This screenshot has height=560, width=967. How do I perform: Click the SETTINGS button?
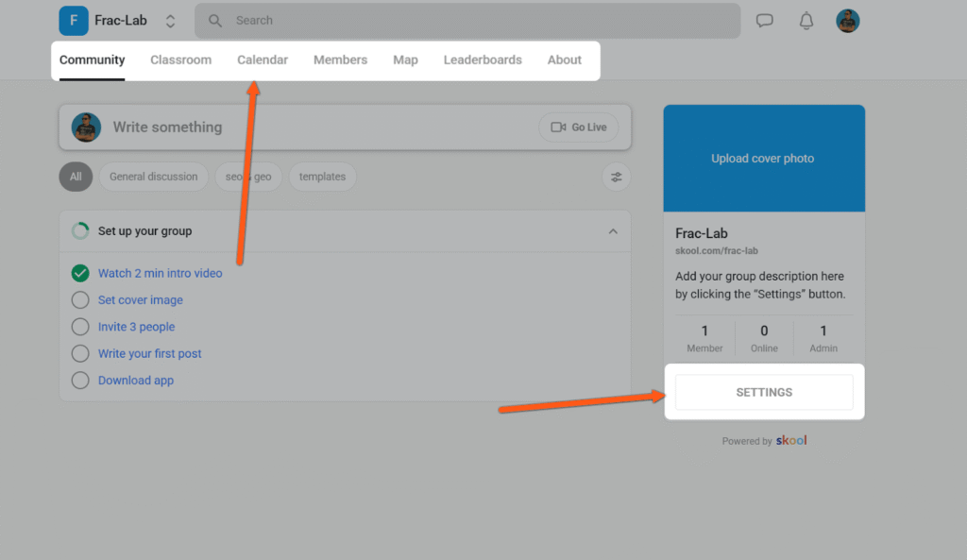coord(764,392)
